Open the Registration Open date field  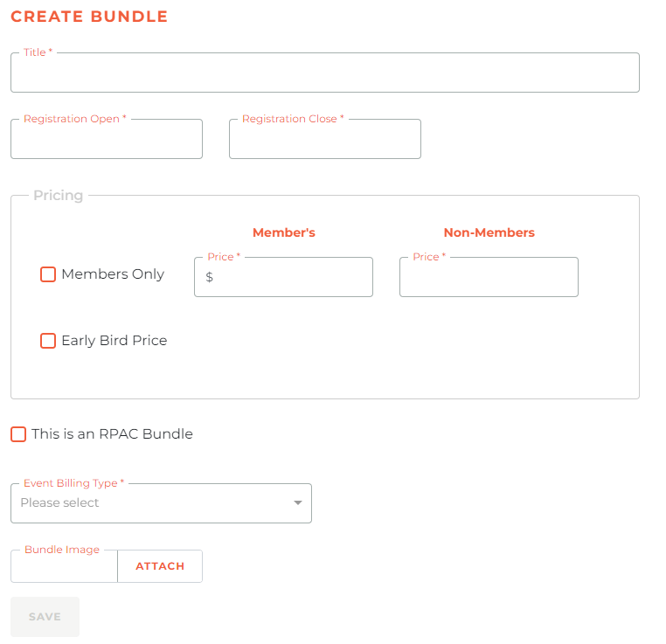[107, 139]
